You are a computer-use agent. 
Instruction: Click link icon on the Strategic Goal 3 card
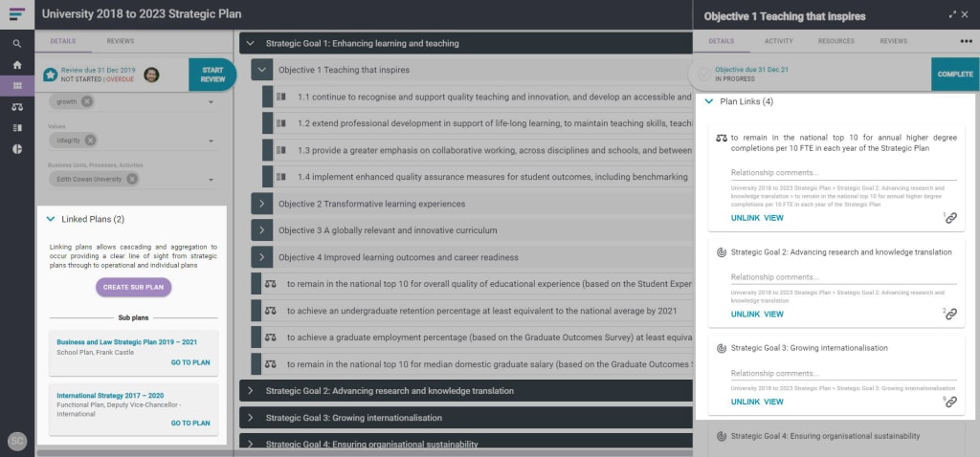(950, 403)
